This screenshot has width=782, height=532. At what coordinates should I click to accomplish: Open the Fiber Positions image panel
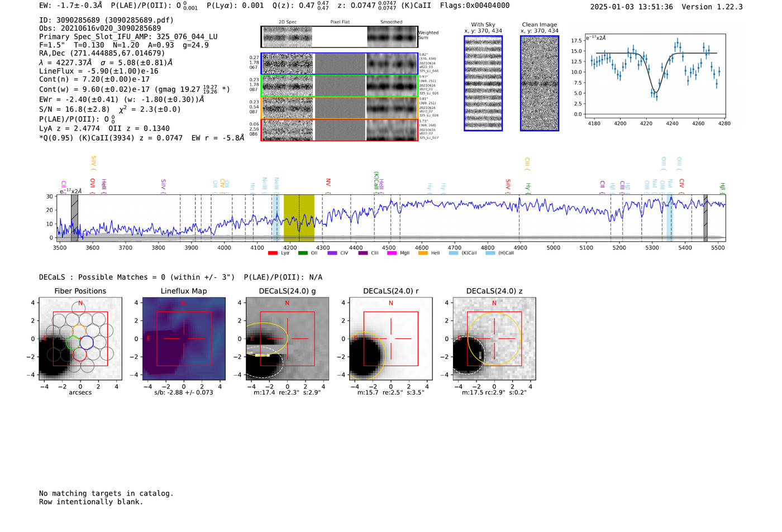(x=80, y=339)
